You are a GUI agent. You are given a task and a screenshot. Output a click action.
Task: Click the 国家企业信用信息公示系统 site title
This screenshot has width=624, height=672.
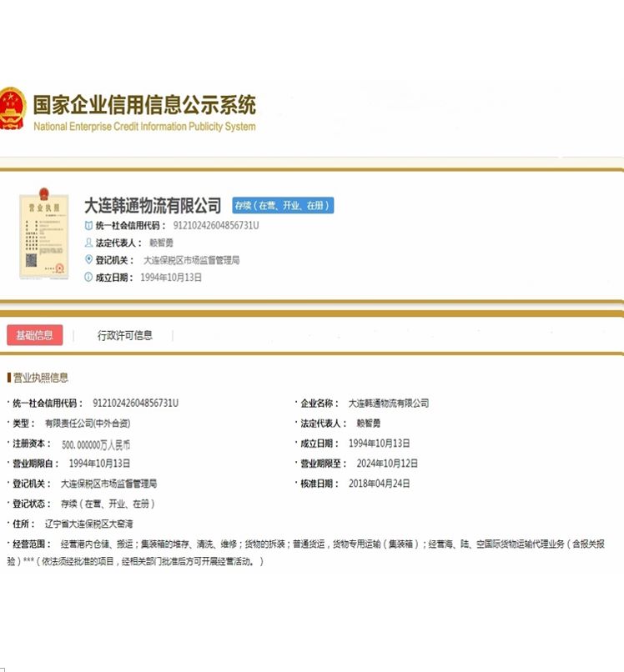tap(144, 105)
